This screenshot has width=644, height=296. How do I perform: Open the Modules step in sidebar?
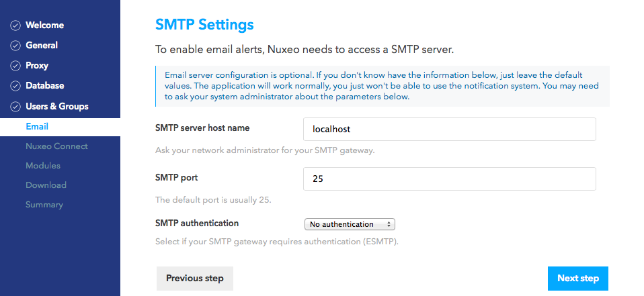[x=43, y=166]
